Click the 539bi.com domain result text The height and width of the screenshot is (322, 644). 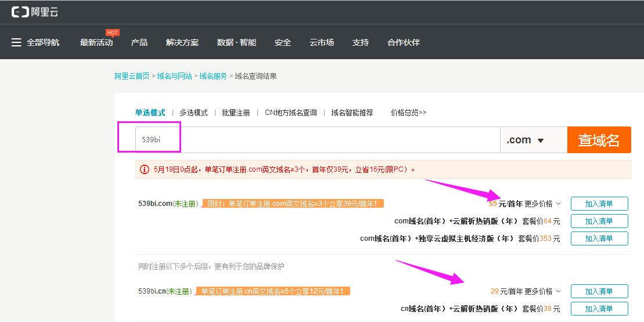[155, 204]
